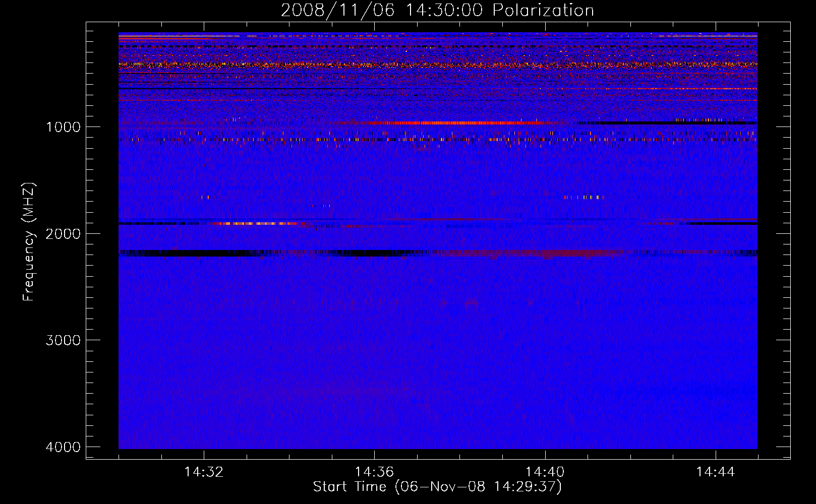Click the 2000 frequency tick label
816x504 pixels.
click(x=63, y=233)
